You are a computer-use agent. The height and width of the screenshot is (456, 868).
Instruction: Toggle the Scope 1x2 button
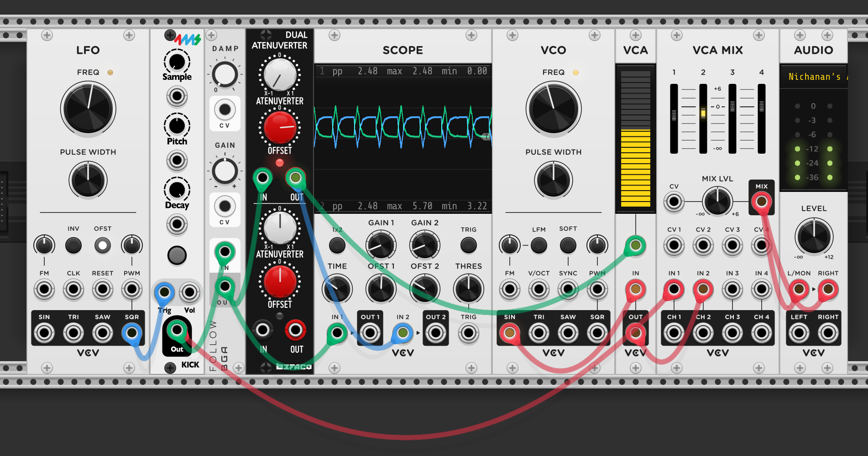pyautogui.click(x=337, y=245)
